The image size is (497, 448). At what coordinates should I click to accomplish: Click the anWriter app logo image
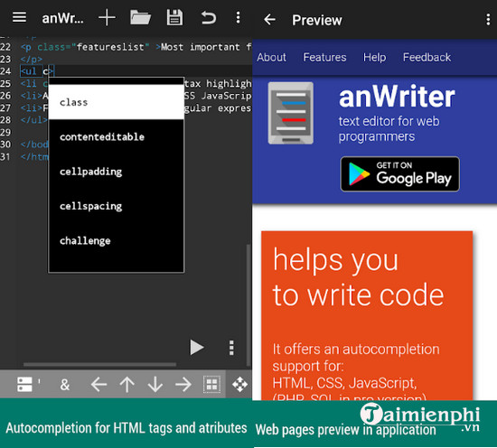[x=291, y=113]
